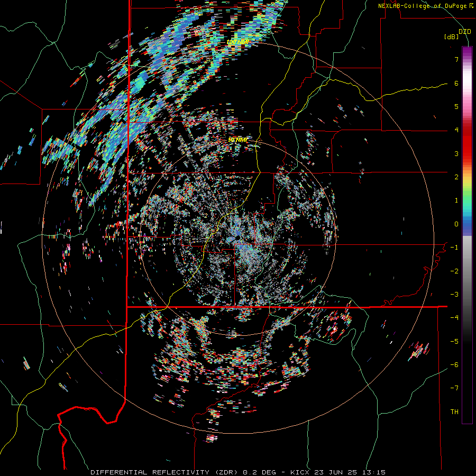This screenshot has height=476, width=476.
Task: Click the -6 value on the color scale
Action: [x=454, y=365]
